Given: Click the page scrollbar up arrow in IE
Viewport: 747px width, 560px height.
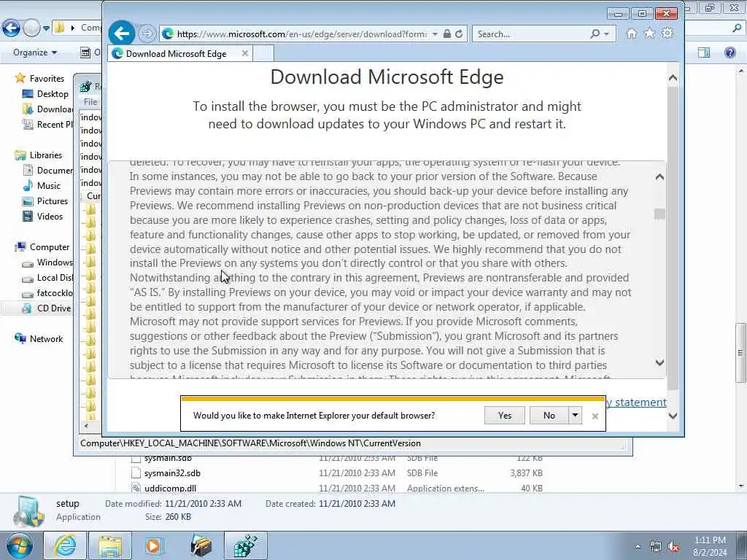Looking at the screenshot, I should 673,77.
